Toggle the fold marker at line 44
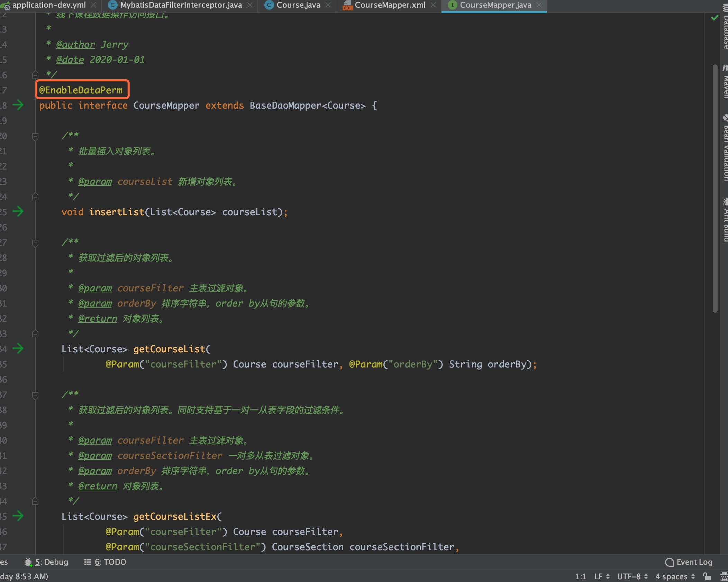 coord(35,501)
